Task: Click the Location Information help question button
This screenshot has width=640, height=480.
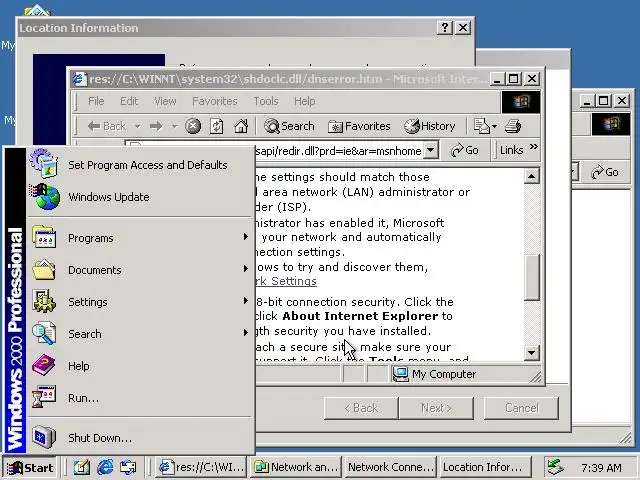Action: tap(445, 28)
